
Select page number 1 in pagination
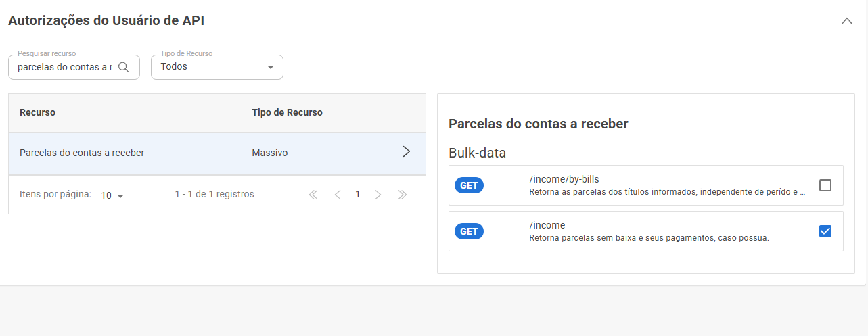pyautogui.click(x=358, y=195)
